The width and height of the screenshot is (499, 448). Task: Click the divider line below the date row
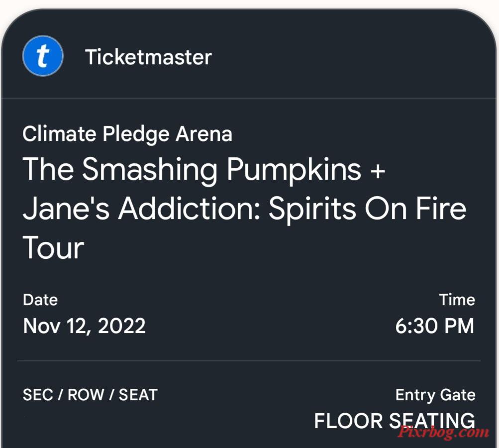point(249,360)
